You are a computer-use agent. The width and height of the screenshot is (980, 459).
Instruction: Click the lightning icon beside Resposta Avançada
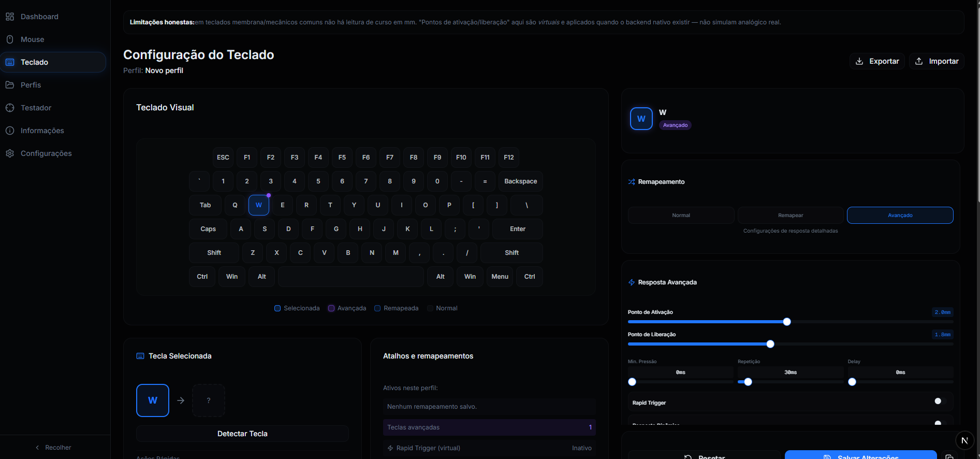pos(632,282)
